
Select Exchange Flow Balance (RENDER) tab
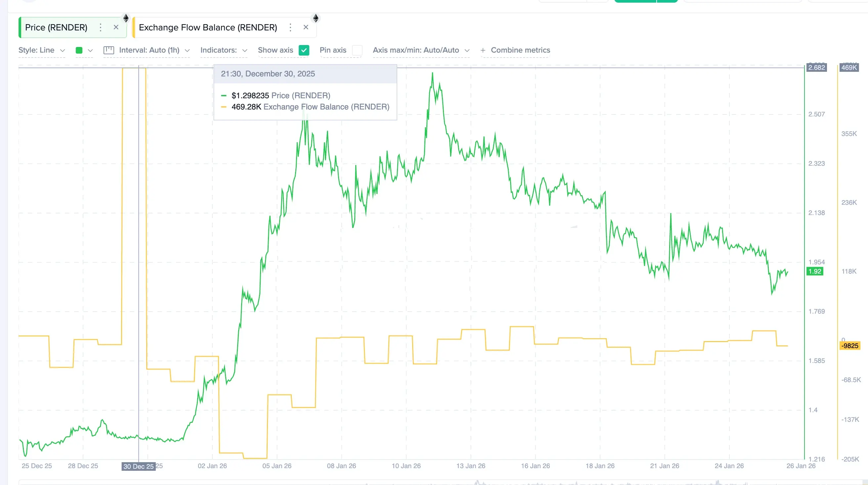[208, 27]
